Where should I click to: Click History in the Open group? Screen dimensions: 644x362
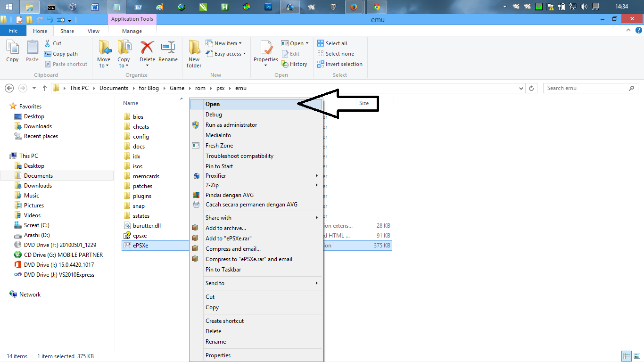(294, 64)
